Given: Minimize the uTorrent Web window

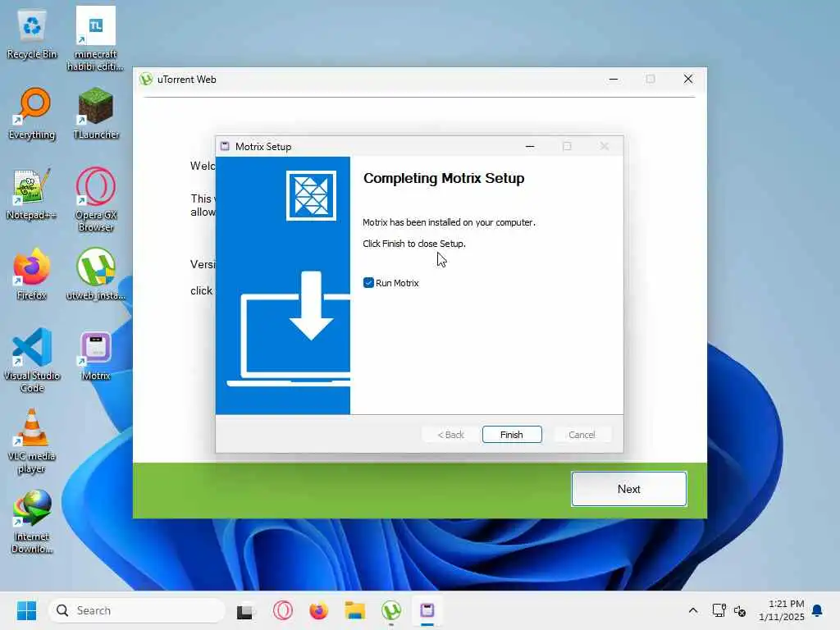Looking at the screenshot, I should 614,80.
